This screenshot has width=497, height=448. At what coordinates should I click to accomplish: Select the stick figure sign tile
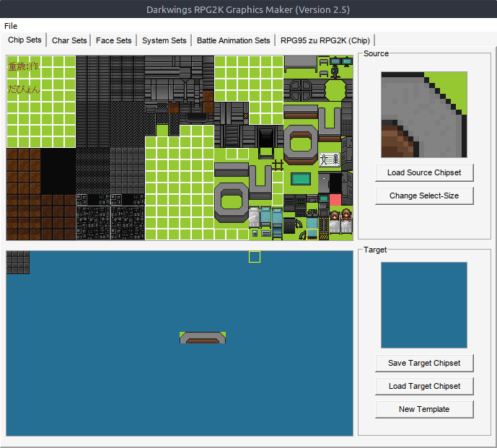tap(329, 160)
